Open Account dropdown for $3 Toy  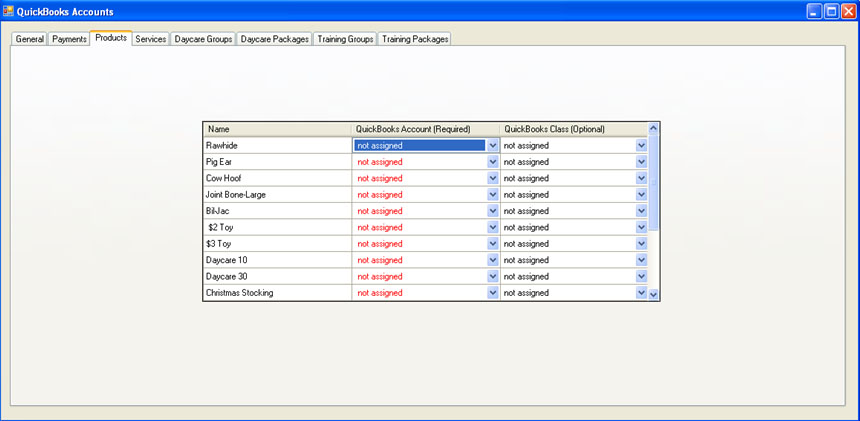493,243
